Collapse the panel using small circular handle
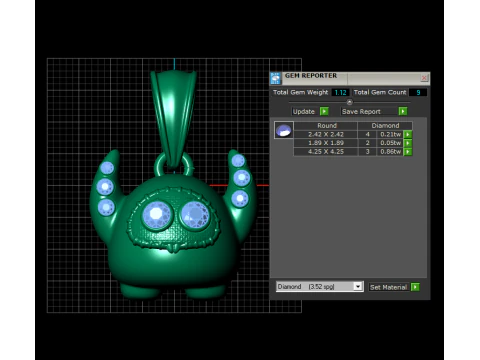This screenshot has width=480, height=360. (349, 102)
